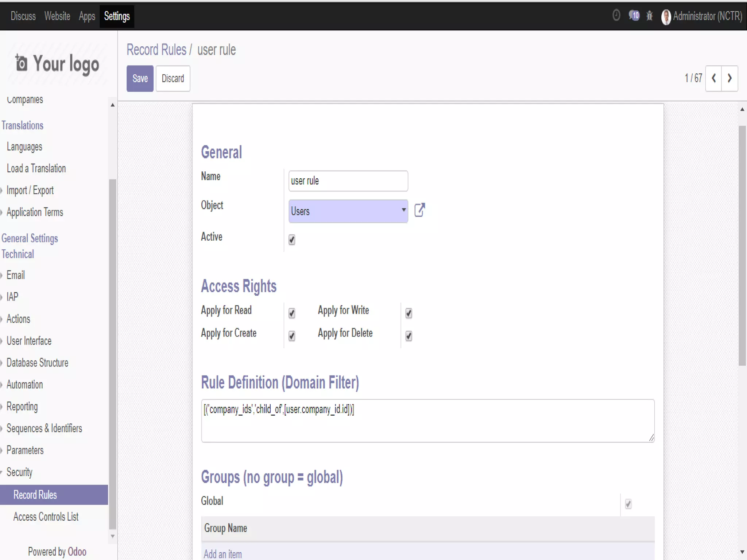Click the camera icon on logo
Viewport: 747px width, 560px height.
(x=21, y=63)
